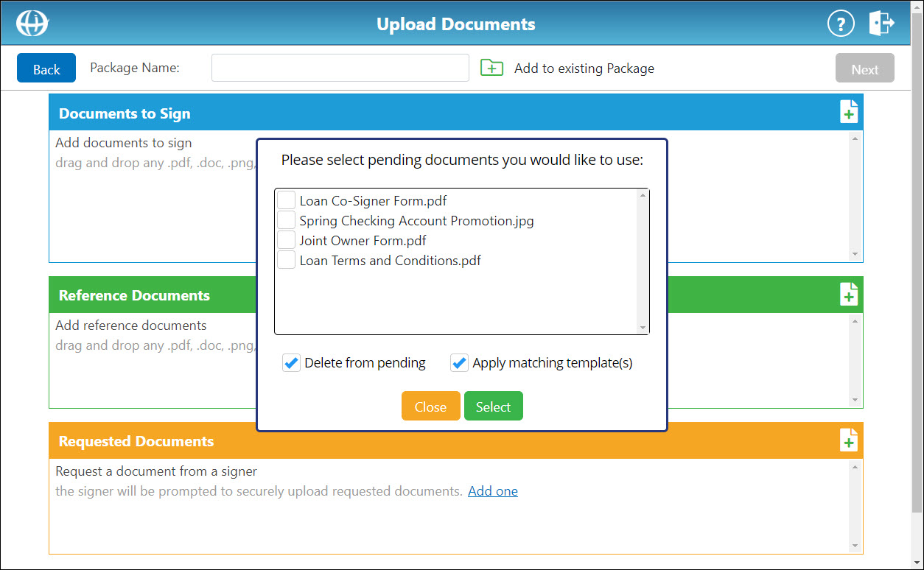The height and width of the screenshot is (570, 924).
Task: Click inside the Package Name field
Action: 340,67
